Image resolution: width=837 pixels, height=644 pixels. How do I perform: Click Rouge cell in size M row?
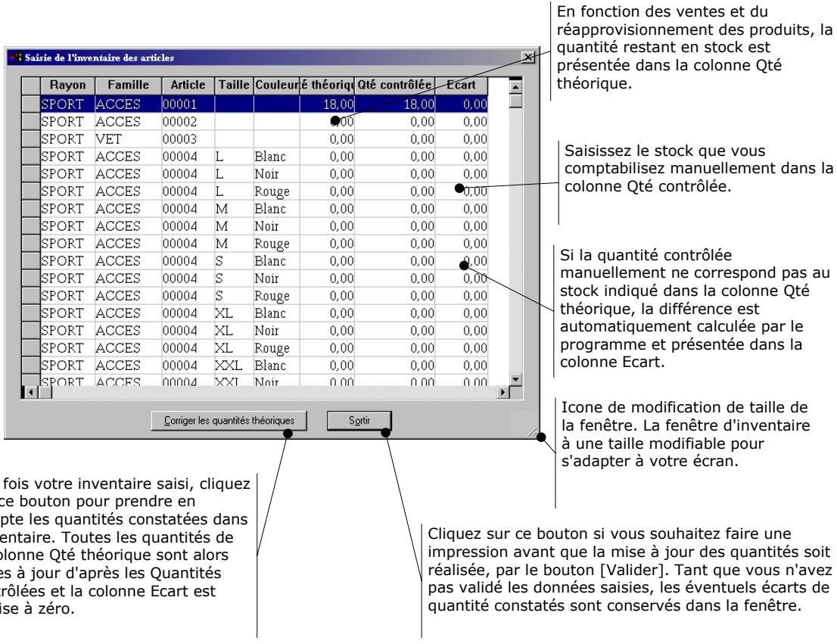[276, 244]
